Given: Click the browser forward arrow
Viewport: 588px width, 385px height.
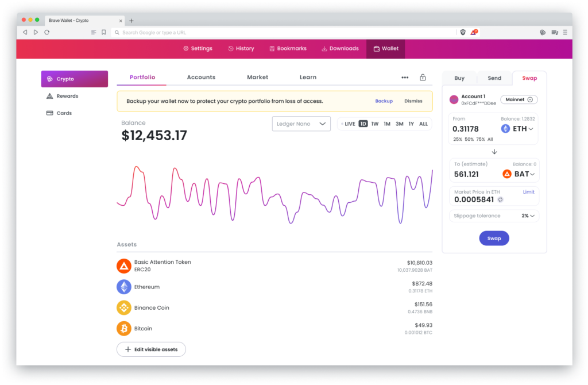Looking at the screenshot, I should (36, 32).
